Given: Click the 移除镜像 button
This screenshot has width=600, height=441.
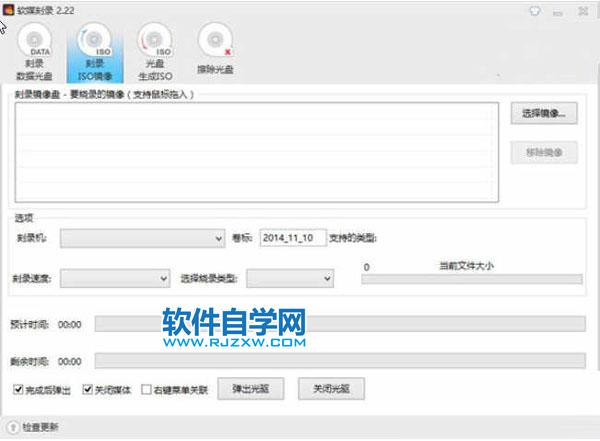Looking at the screenshot, I should [x=544, y=152].
